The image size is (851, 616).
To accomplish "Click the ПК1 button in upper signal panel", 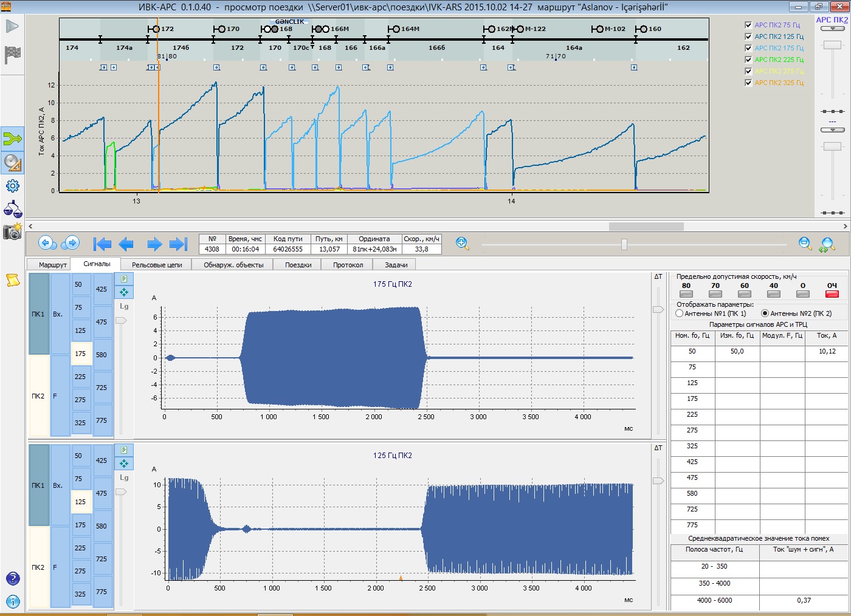I will [38, 314].
